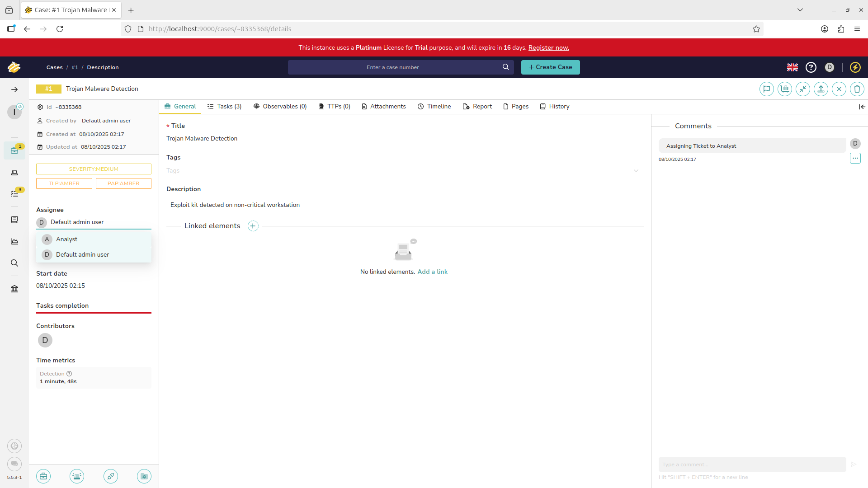Open comment options ellipsis button
The height and width of the screenshot is (488, 868).
[855, 158]
